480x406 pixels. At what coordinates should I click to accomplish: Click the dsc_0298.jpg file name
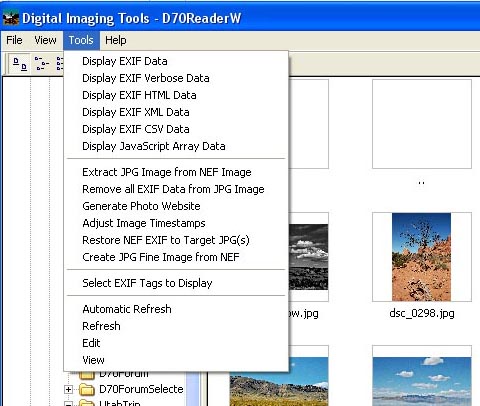tap(422, 313)
